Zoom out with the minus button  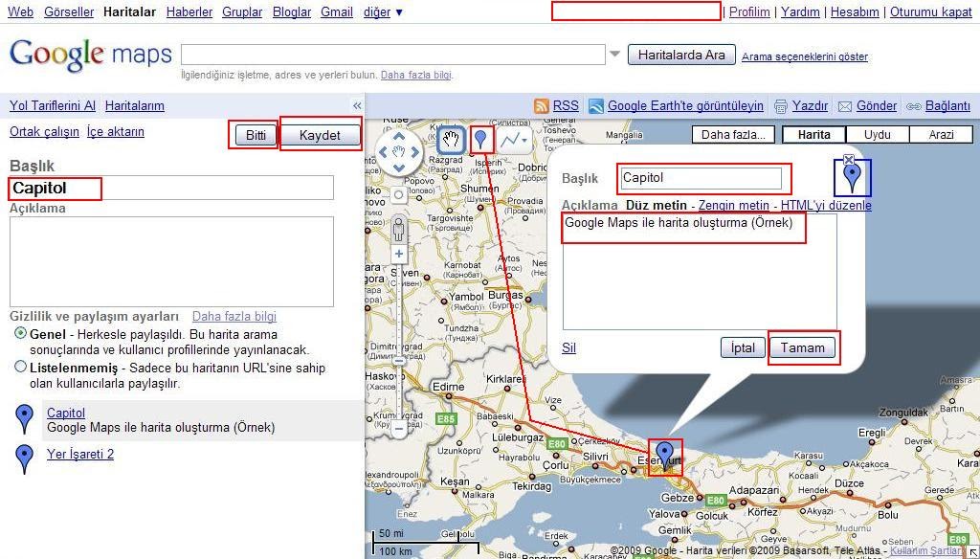point(399,428)
